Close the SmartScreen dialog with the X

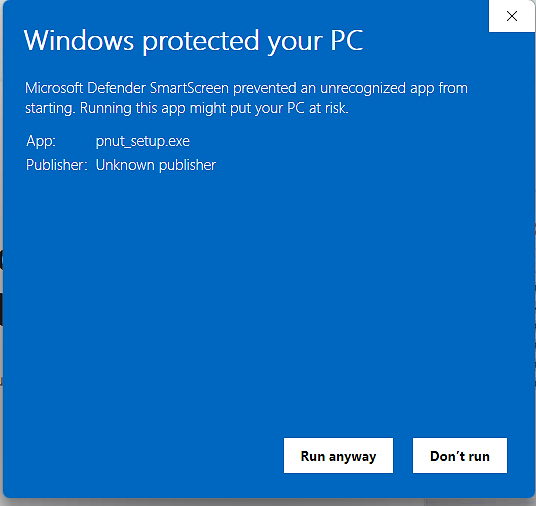[512, 16]
